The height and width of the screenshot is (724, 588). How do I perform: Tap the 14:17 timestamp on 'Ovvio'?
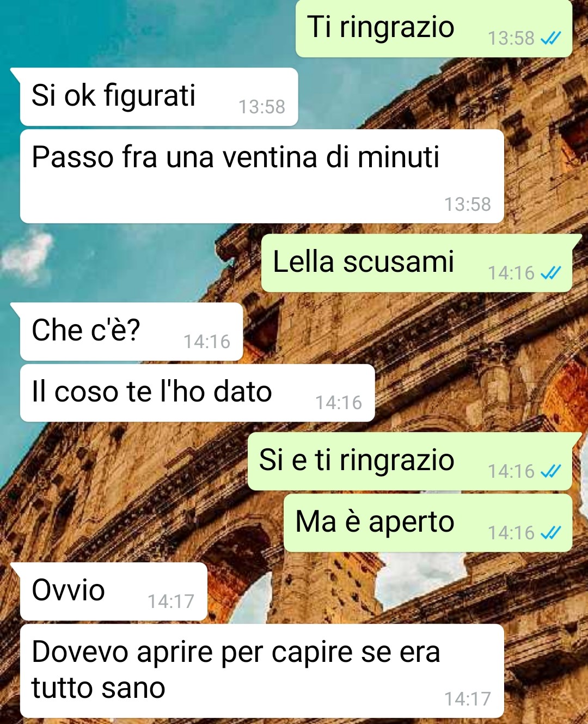pyautogui.click(x=171, y=601)
